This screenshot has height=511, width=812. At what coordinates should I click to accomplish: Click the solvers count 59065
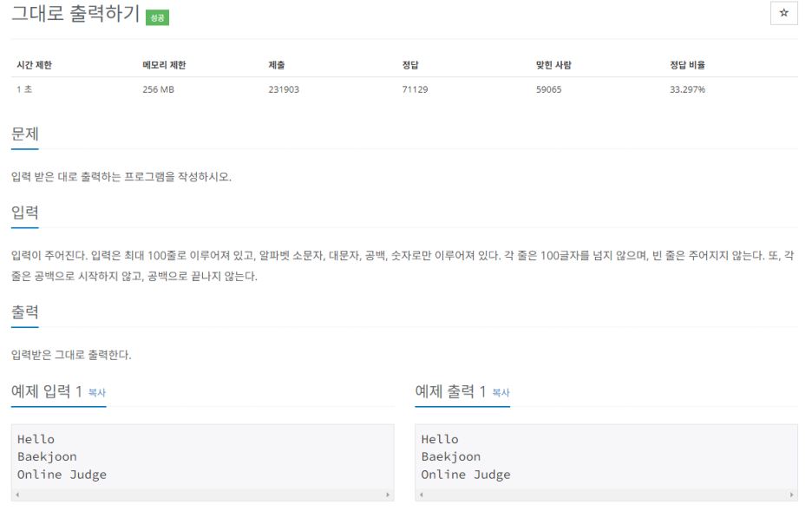[x=548, y=89]
